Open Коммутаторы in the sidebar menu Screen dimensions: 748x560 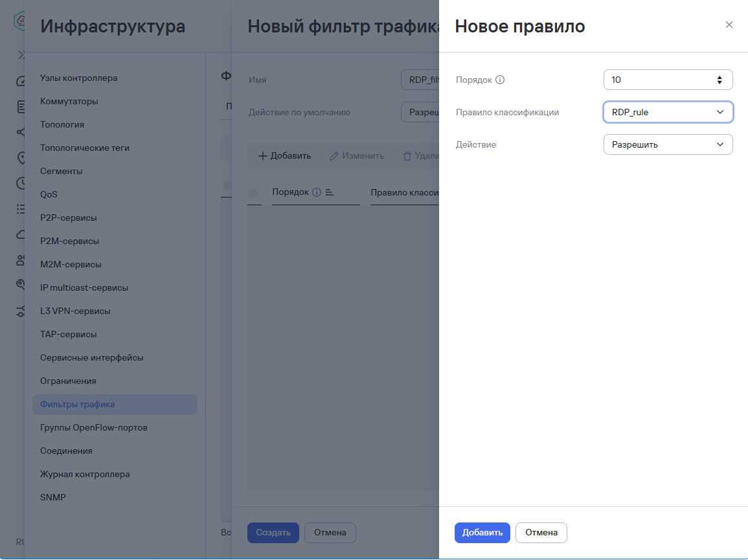(69, 101)
